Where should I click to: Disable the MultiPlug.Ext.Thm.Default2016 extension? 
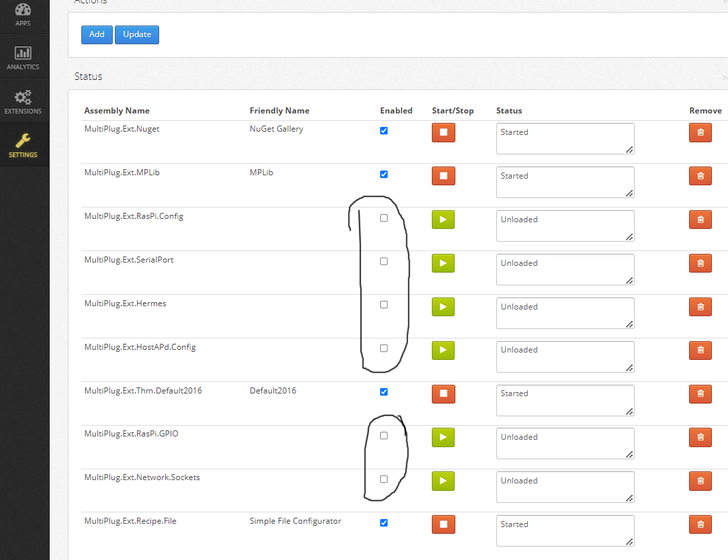383,391
